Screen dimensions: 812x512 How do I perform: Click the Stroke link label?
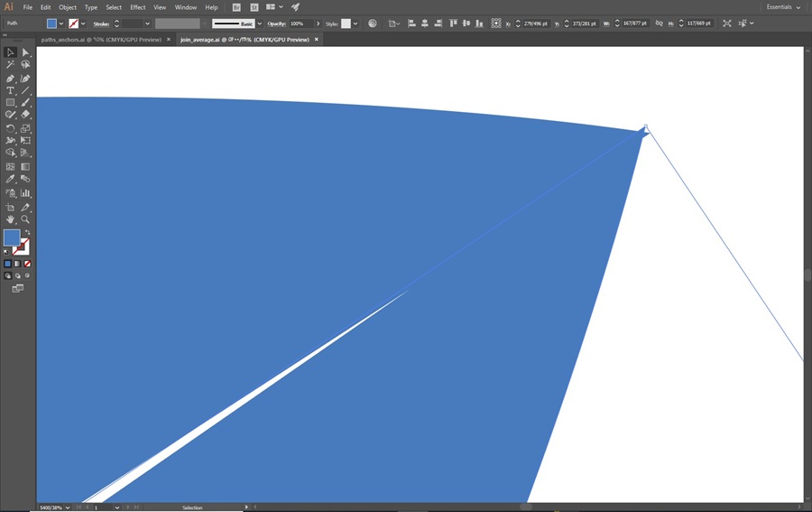pos(101,23)
